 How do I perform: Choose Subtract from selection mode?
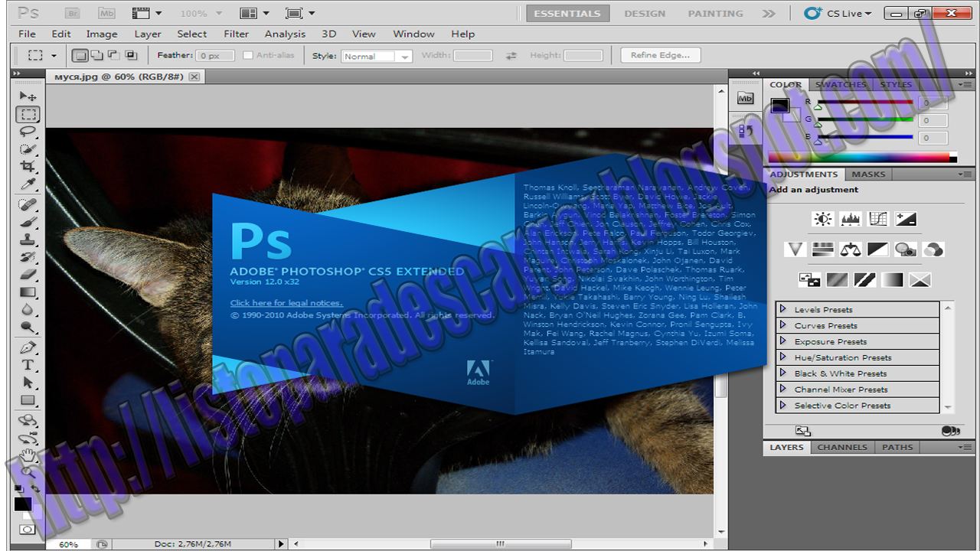coord(113,55)
